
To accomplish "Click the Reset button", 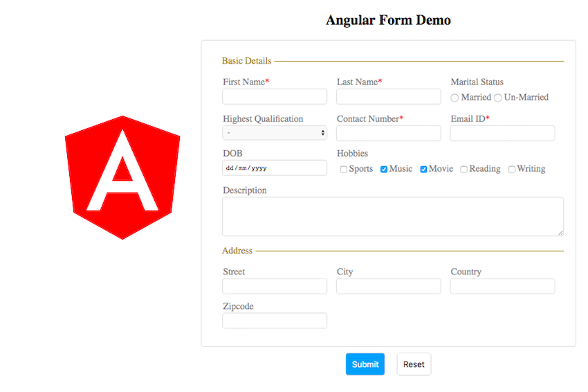I will click(x=414, y=364).
